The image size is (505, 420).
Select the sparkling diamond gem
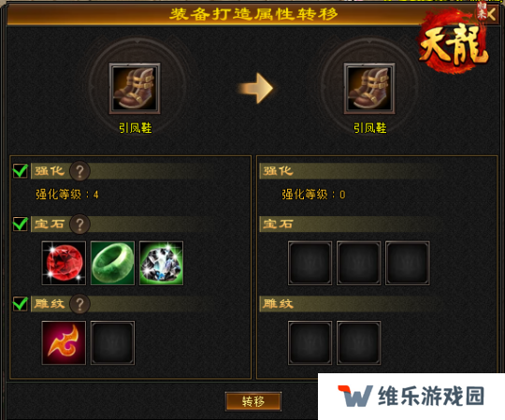click(x=162, y=263)
